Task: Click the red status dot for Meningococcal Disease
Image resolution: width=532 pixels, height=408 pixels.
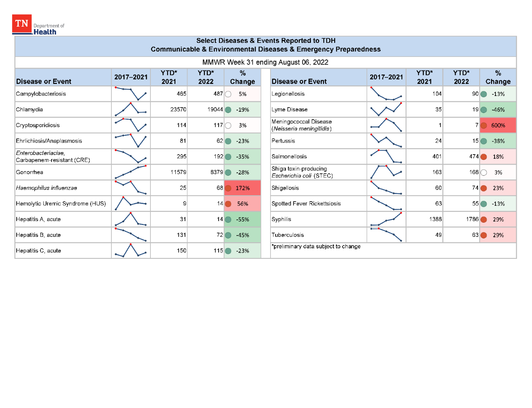Action: point(484,125)
